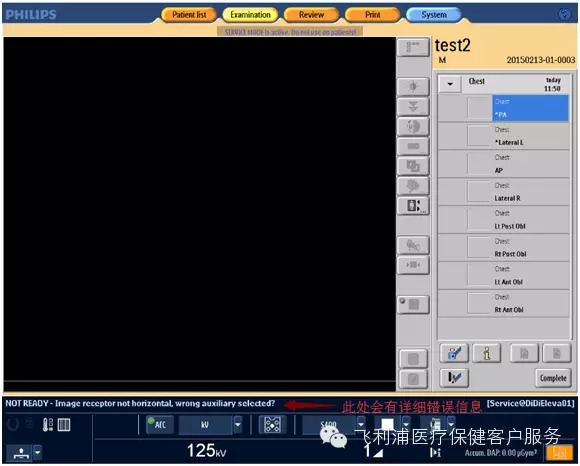Open the help icon in top corner
The width and height of the screenshot is (580, 466).
point(564,14)
